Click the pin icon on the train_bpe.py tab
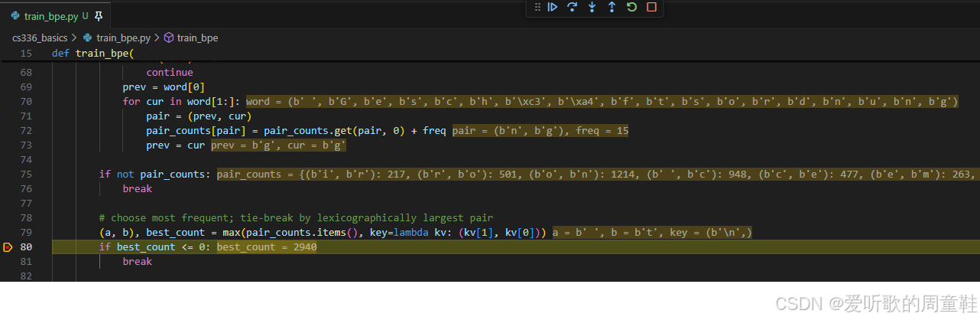The width and height of the screenshot is (980, 320). [x=99, y=15]
